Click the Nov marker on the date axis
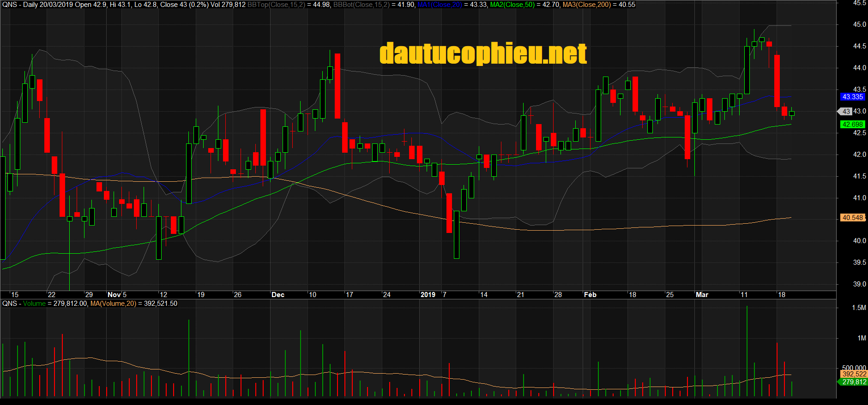 114,295
